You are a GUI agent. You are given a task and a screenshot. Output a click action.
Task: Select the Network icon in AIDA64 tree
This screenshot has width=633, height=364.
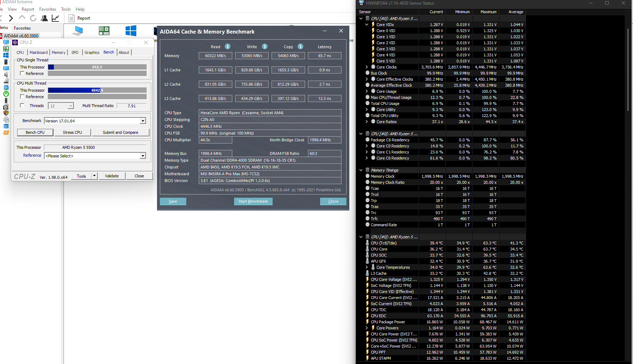(6, 87)
